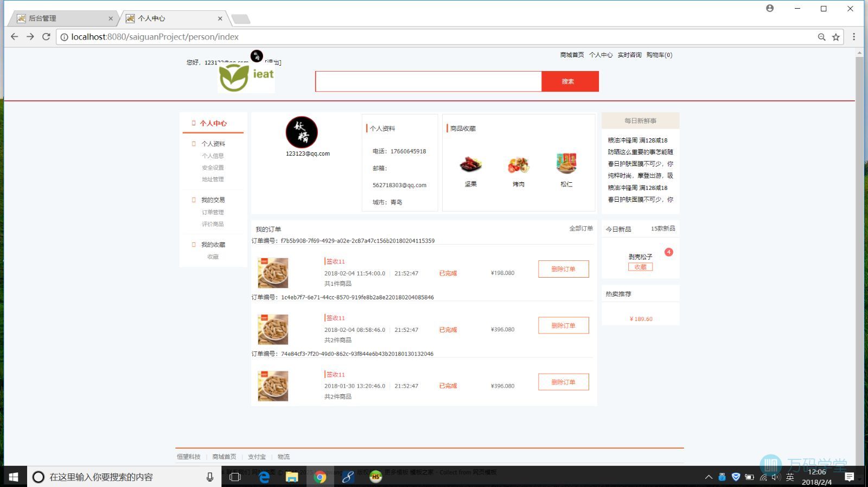The image size is (868, 487).
Task: Open footer link 商城首页
Action: tap(225, 457)
